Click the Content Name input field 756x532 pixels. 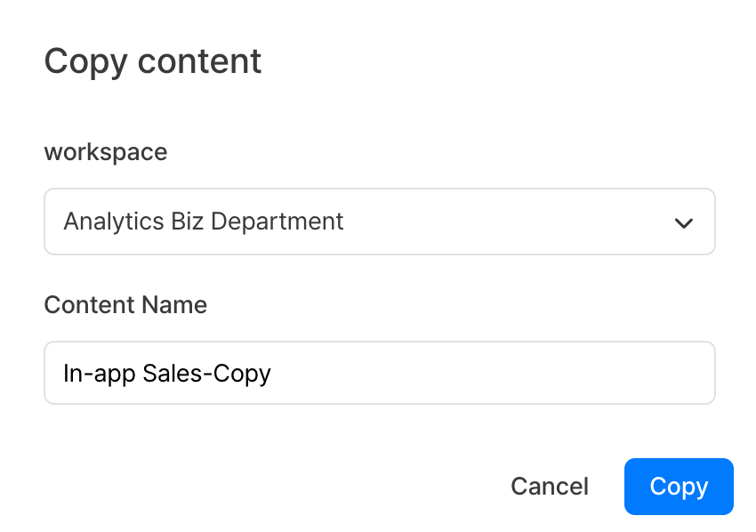(379, 373)
